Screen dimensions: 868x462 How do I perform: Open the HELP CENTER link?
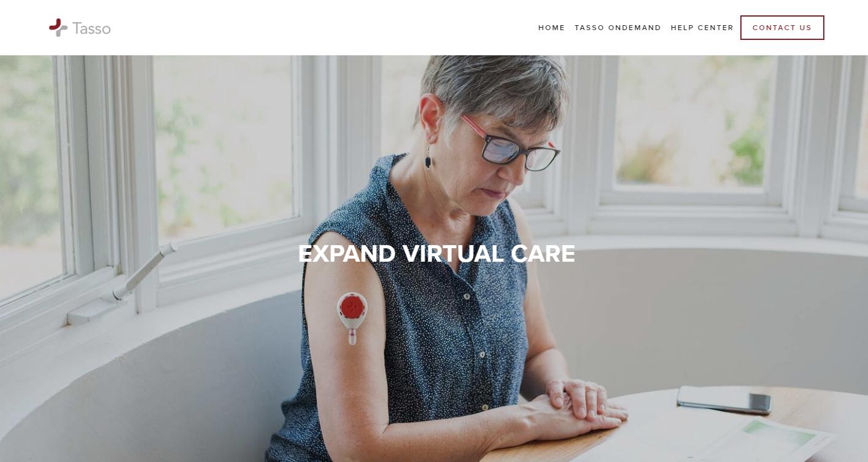[702, 28]
